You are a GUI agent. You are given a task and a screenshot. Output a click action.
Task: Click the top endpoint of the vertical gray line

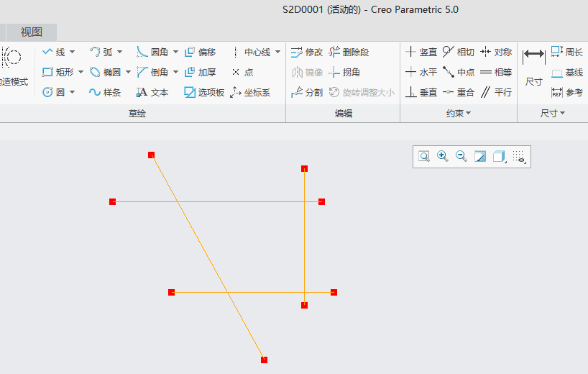coord(305,169)
